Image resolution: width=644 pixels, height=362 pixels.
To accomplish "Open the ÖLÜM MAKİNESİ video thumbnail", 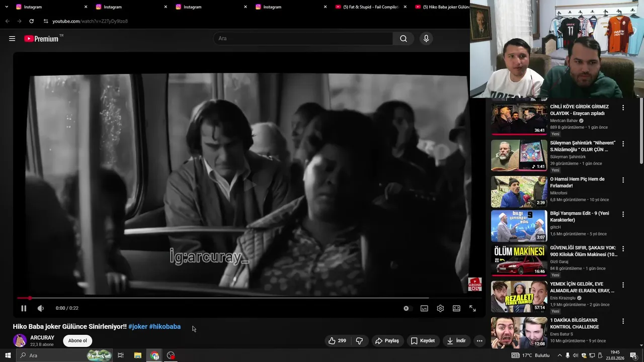I will coord(519,260).
